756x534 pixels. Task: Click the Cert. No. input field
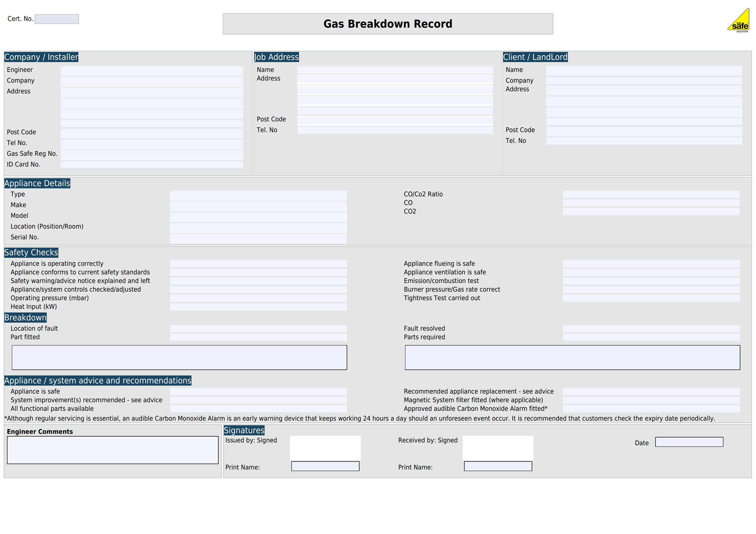click(x=57, y=19)
